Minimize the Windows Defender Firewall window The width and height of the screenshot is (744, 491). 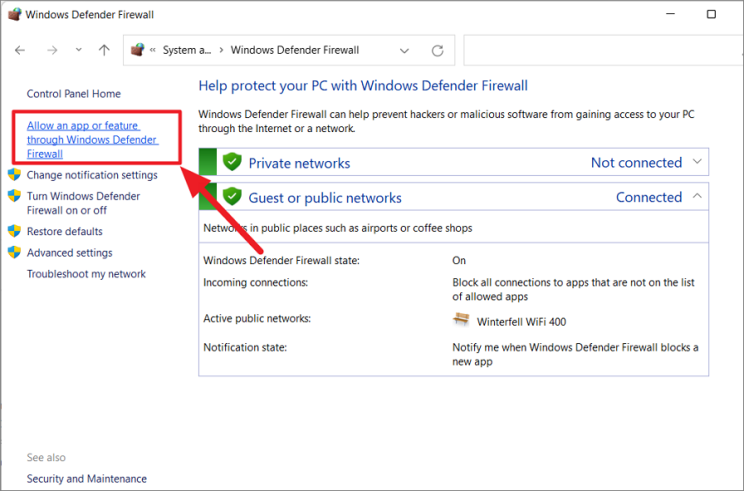pos(670,14)
